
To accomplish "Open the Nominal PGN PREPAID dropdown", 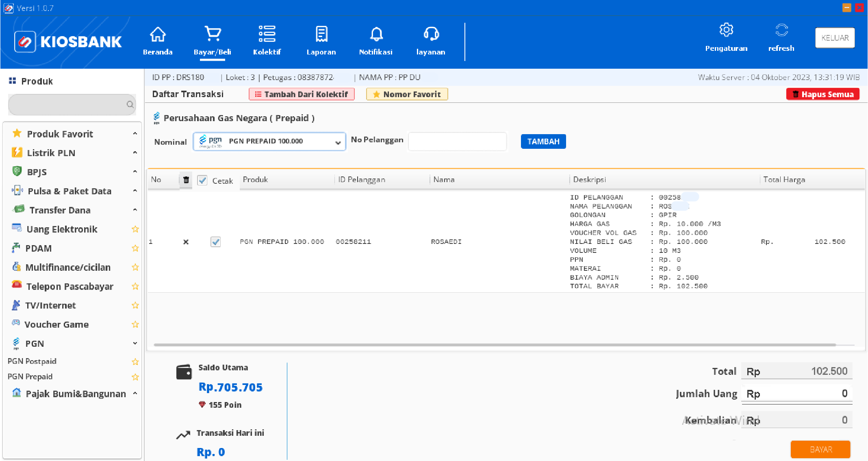I will (269, 141).
